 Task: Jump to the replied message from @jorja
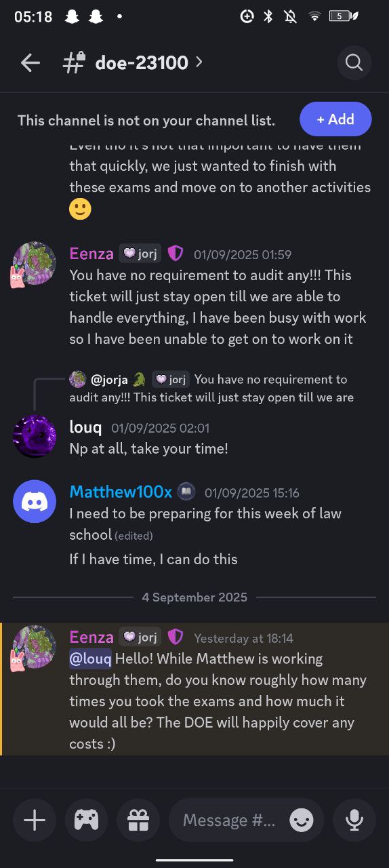pos(211,388)
